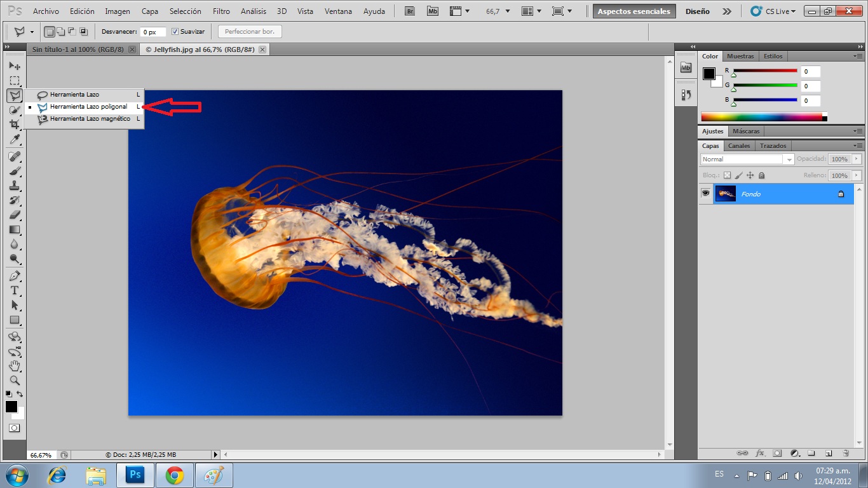This screenshot has height=488, width=868.
Task: Create a new layer icon
Action: pos(829,453)
